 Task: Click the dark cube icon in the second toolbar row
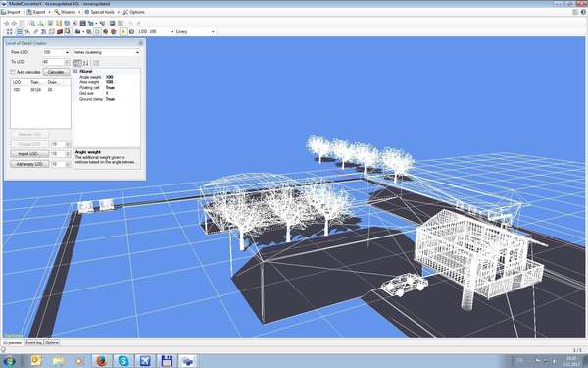click(x=106, y=32)
